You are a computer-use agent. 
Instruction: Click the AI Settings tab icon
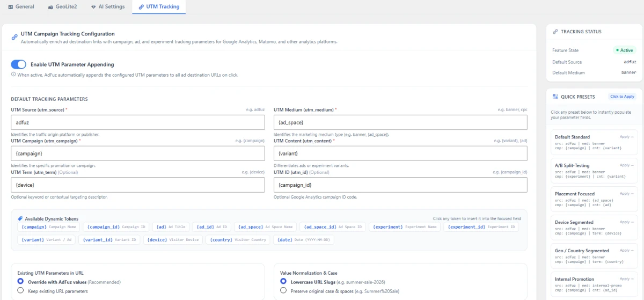point(94,7)
